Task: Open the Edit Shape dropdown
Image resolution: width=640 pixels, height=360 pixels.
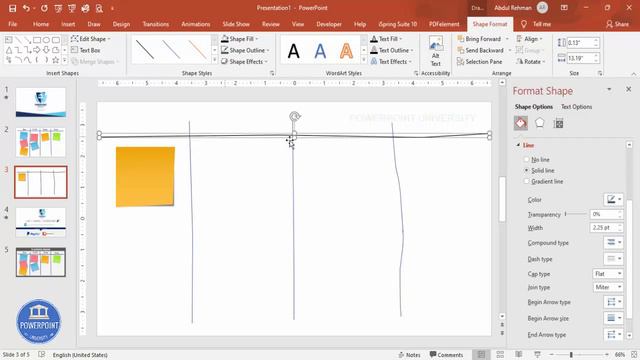Action: [91, 39]
